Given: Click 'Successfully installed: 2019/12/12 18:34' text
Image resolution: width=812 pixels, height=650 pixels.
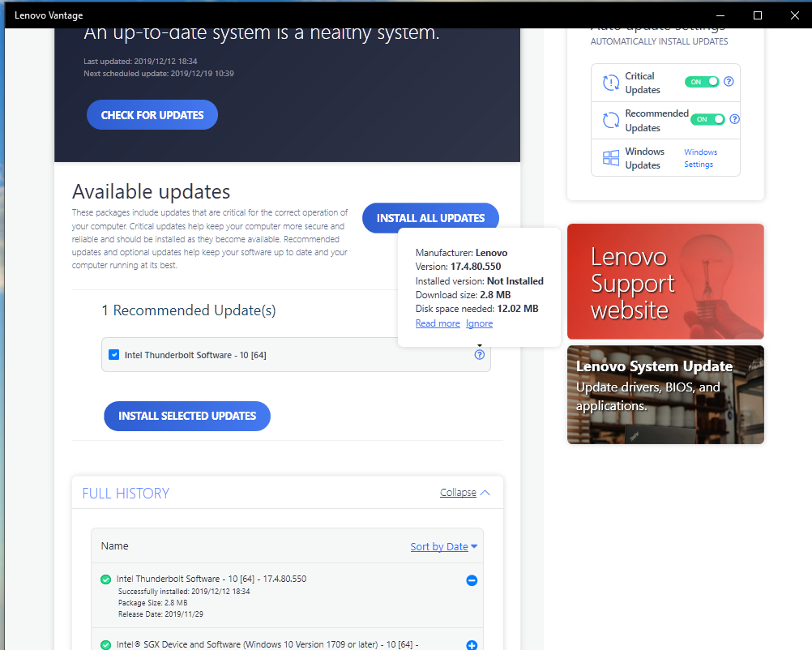Looking at the screenshot, I should click(x=184, y=592).
